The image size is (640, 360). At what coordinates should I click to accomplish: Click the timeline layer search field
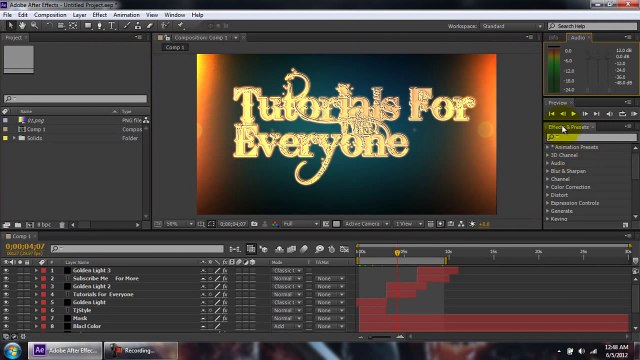click(137, 249)
